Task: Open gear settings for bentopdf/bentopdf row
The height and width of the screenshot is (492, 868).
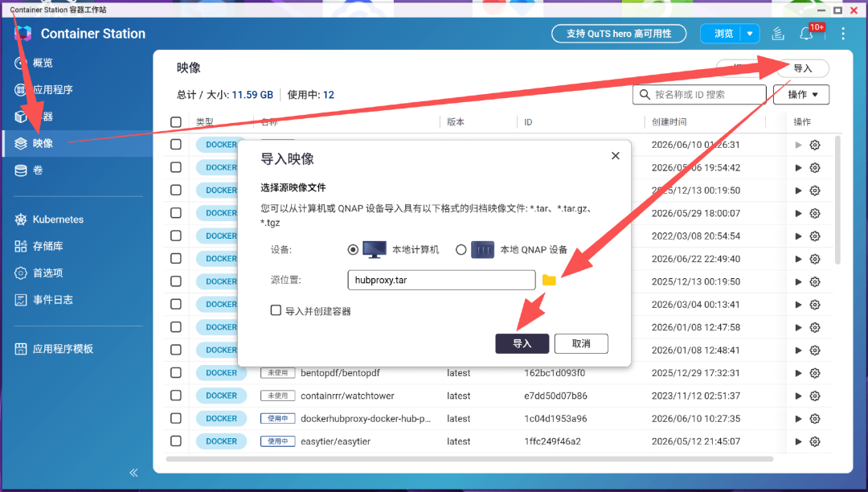Action: (815, 373)
